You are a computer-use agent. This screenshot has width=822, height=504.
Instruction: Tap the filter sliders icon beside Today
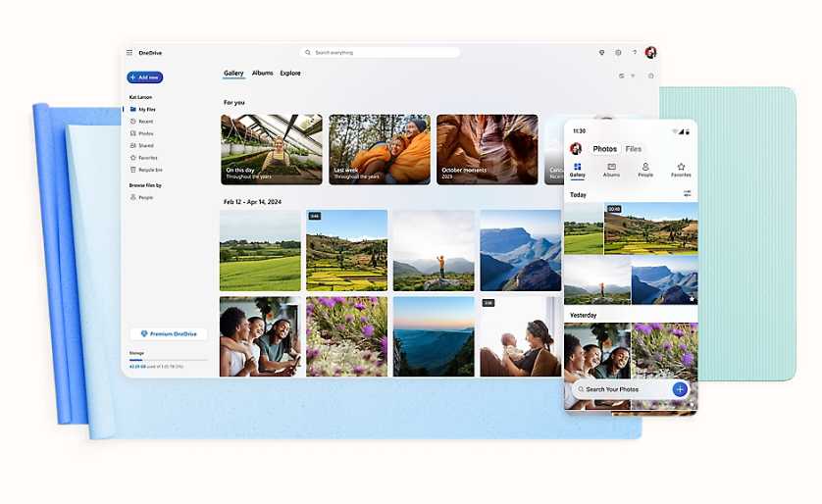[x=688, y=194]
